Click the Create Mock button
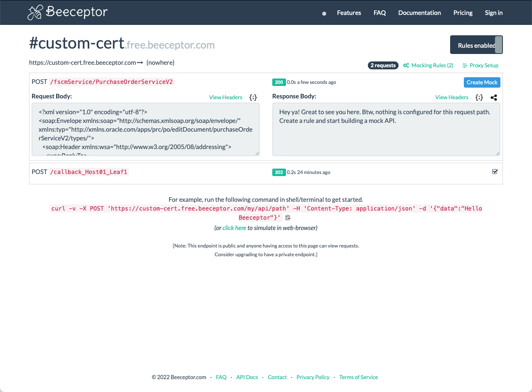Viewport: 532px width, 392px height. (482, 82)
